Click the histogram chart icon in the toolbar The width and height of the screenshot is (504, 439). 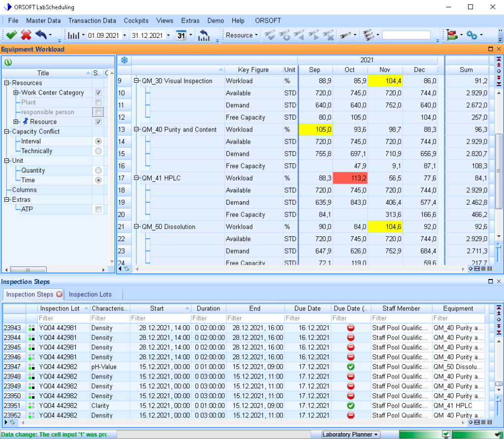pyautogui.click(x=74, y=35)
